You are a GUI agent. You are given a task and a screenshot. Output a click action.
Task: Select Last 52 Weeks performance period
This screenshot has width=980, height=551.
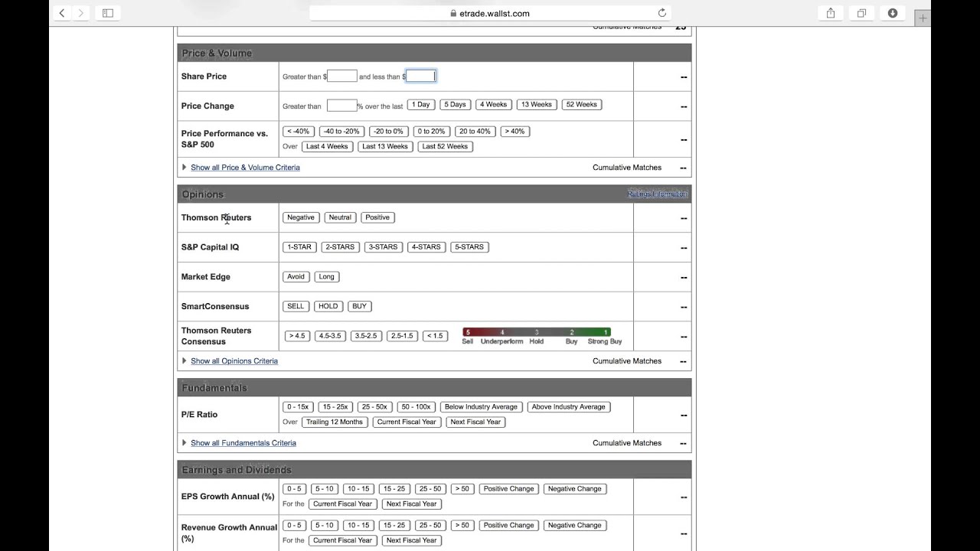pos(445,146)
